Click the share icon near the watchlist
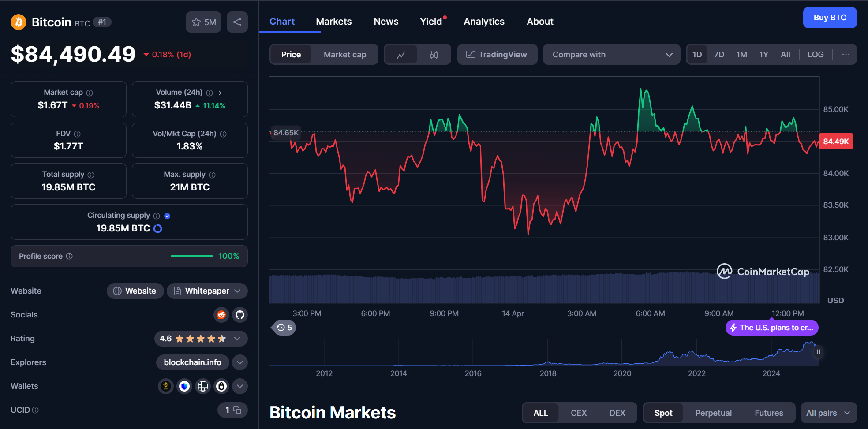The image size is (868, 429). (237, 22)
